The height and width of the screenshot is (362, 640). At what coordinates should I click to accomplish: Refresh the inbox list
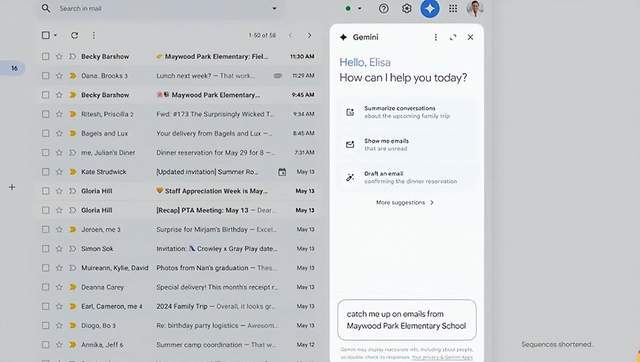74,36
